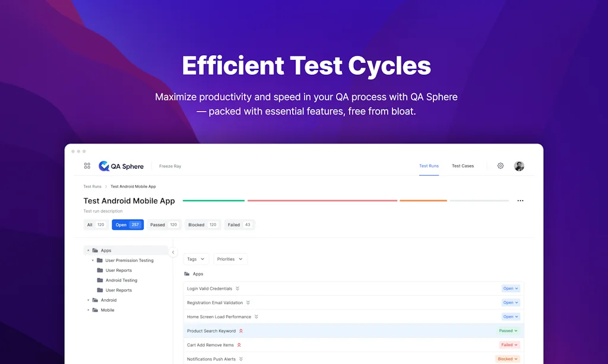608x364 pixels.
Task: Select the Open status filter
Action: point(128,225)
